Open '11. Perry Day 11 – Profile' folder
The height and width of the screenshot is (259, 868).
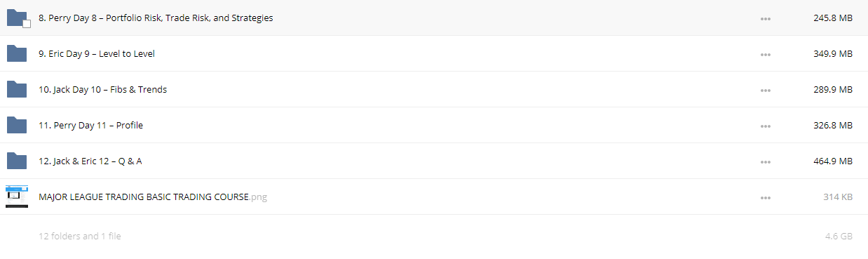tap(91, 126)
